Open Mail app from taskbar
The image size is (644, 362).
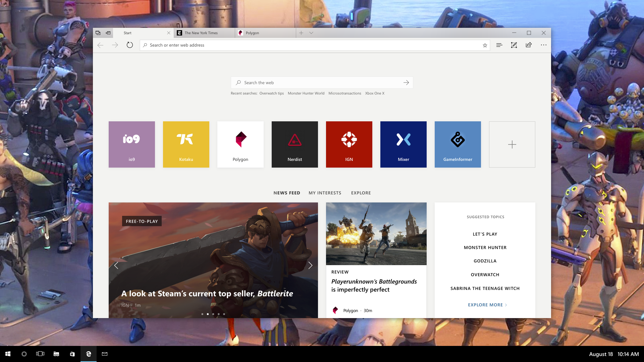coord(105,354)
